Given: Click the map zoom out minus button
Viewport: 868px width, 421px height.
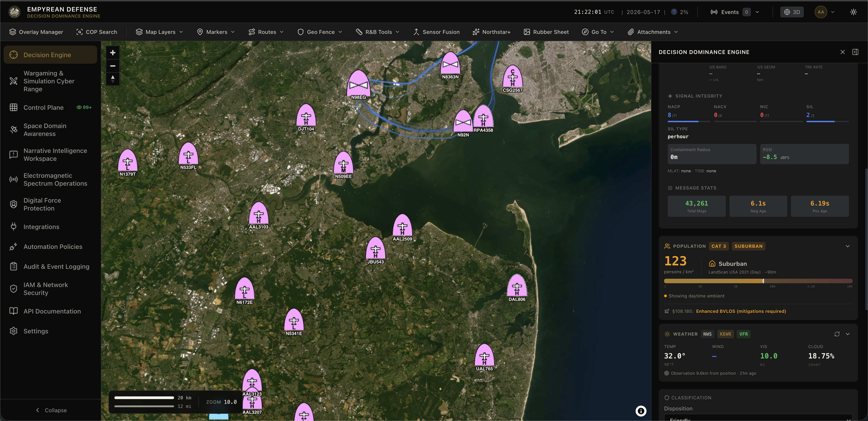Looking at the screenshot, I should 113,66.
